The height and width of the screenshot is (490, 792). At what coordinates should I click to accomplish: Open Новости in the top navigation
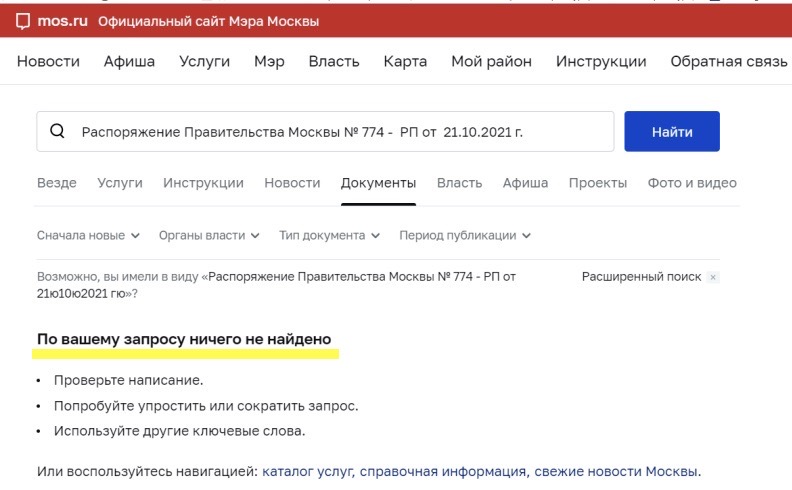point(48,61)
